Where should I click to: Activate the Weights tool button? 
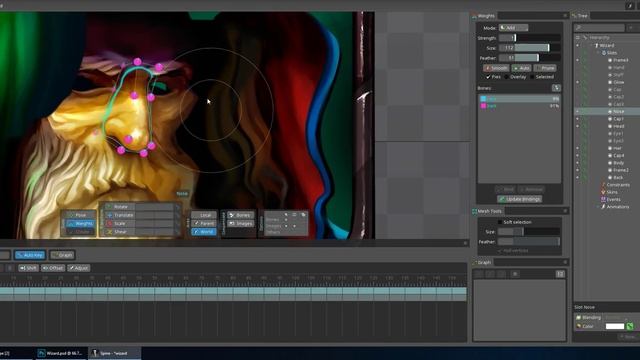(x=81, y=223)
